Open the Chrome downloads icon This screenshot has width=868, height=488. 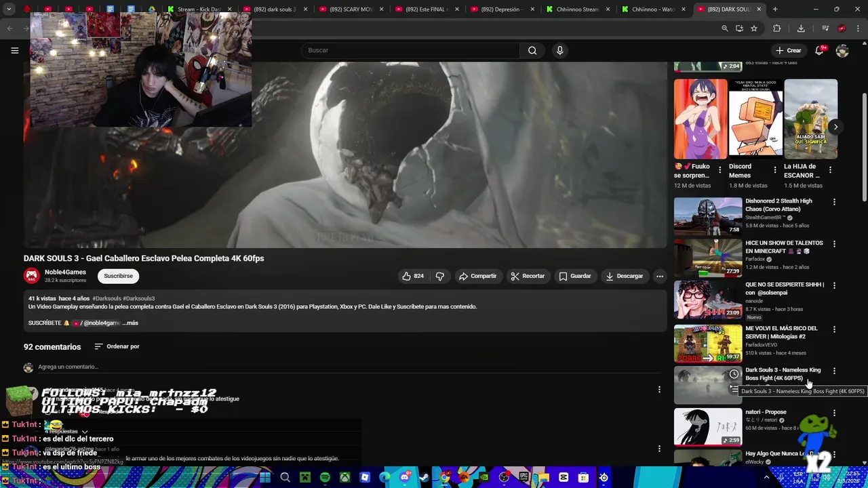801,28
